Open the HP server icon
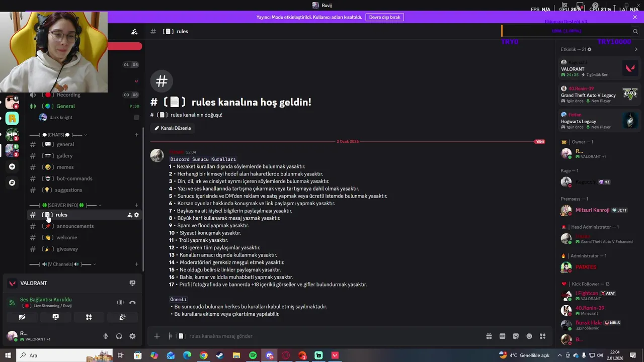This screenshot has width=644, height=362. point(12,134)
